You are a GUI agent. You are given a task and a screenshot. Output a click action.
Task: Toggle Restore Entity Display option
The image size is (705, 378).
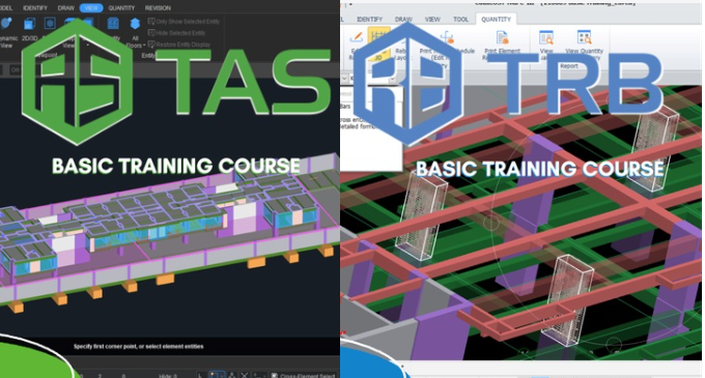[x=179, y=44]
